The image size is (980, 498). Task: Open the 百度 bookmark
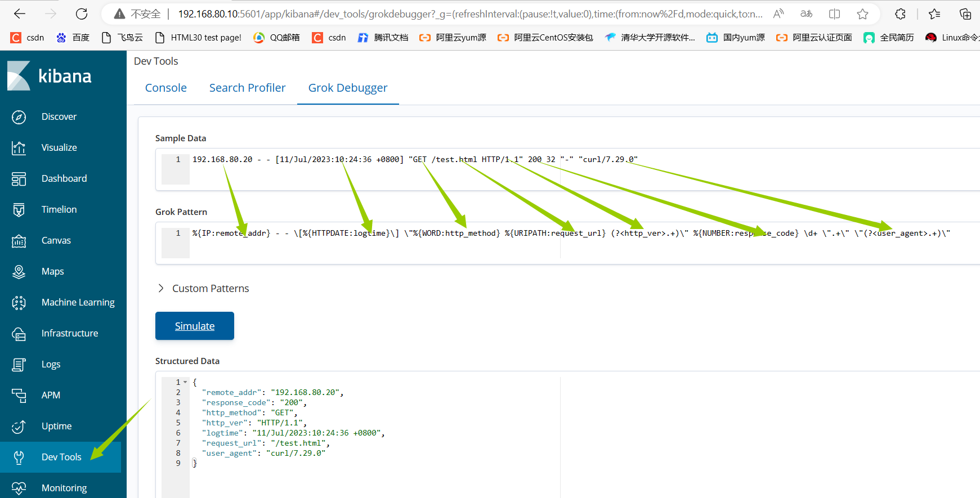click(x=73, y=38)
